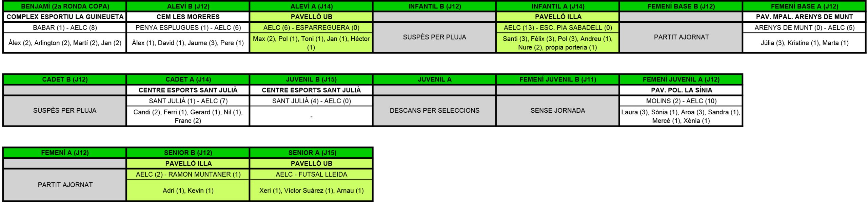Click the COMPLEX ESPORTIU LA GUINEUETA venue cell
The height and width of the screenshot is (202, 868).
(x=65, y=17)
